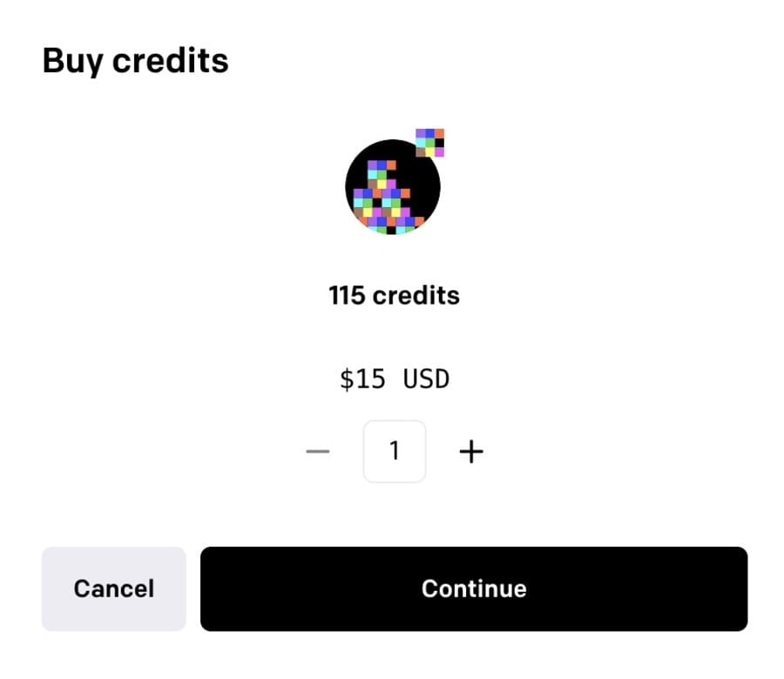
Task: Click the word "credits" under the coin
Action: pos(416,295)
